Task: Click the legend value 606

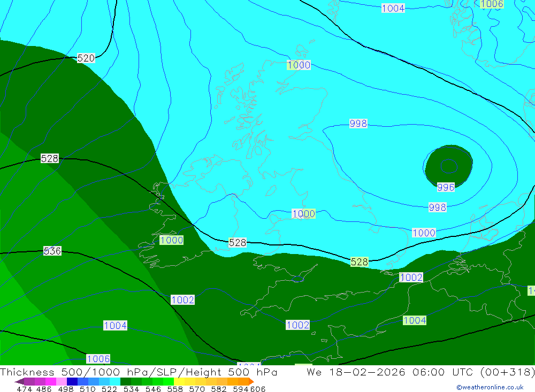Action: [x=258, y=389]
